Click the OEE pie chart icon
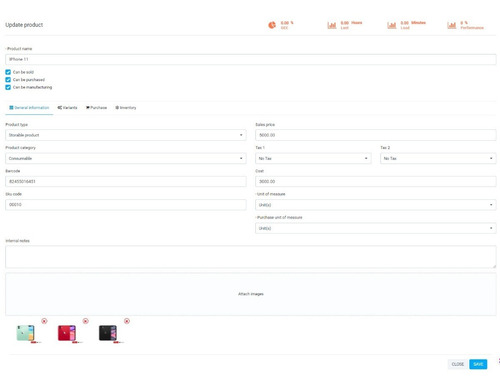The width and height of the screenshot is (500, 388). click(272, 25)
